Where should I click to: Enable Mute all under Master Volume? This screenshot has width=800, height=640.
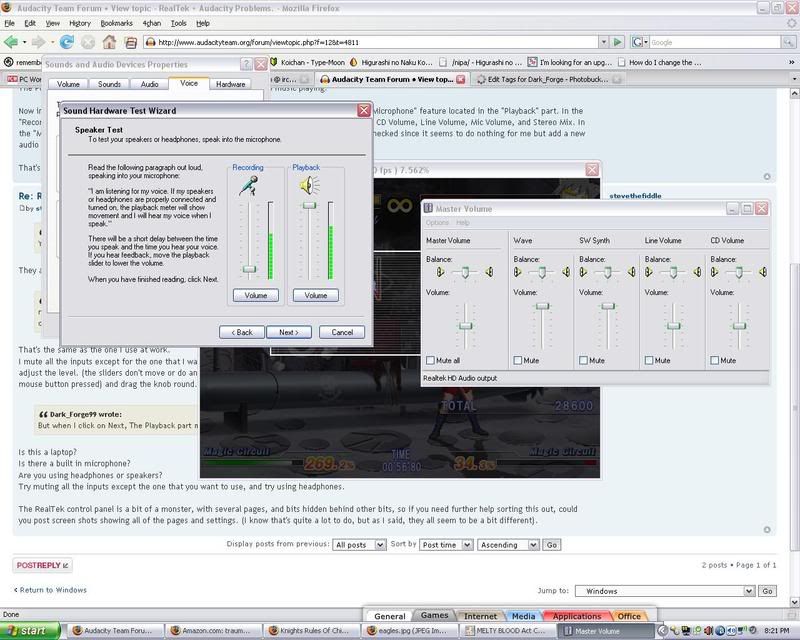tap(431, 360)
